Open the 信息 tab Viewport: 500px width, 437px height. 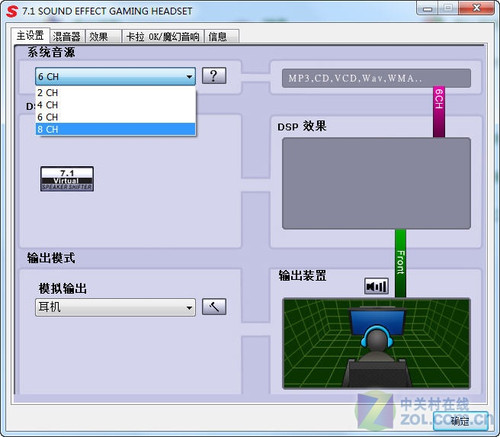(221, 37)
